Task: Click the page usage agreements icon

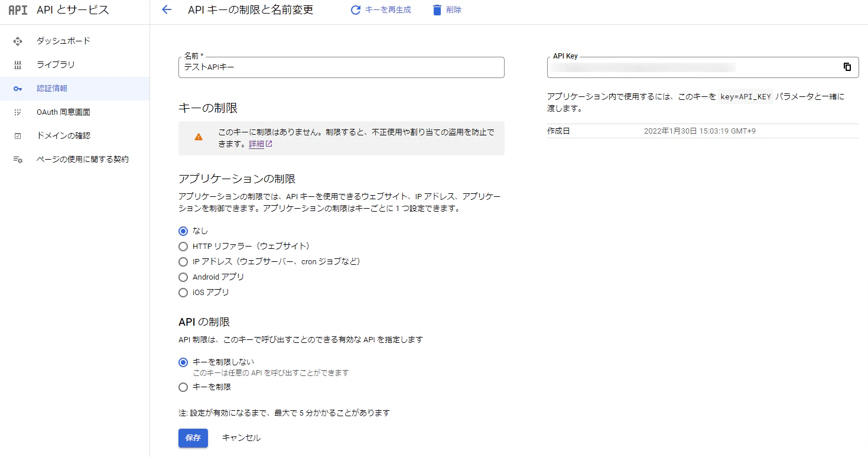Action: tap(18, 160)
